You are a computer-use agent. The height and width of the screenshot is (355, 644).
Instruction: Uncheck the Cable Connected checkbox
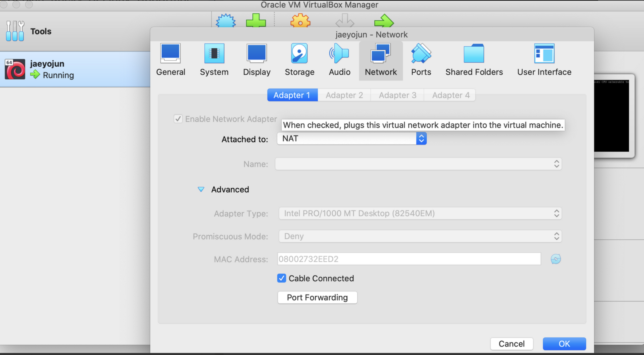coord(282,278)
